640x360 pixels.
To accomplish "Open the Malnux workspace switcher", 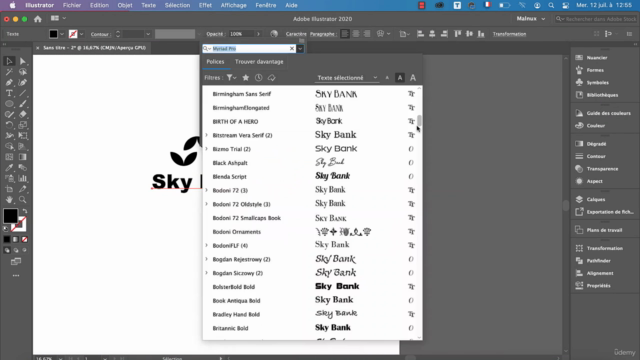I will (531, 19).
